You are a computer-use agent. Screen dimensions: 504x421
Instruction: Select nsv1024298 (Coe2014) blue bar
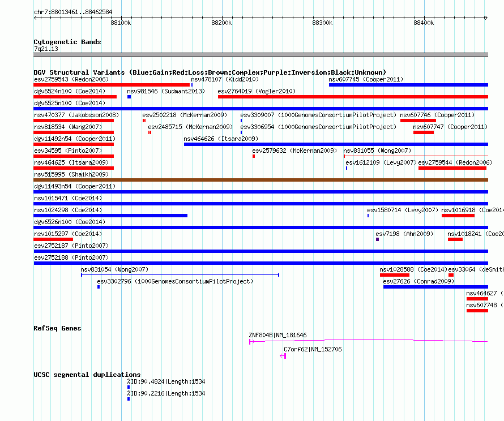(x=110, y=216)
